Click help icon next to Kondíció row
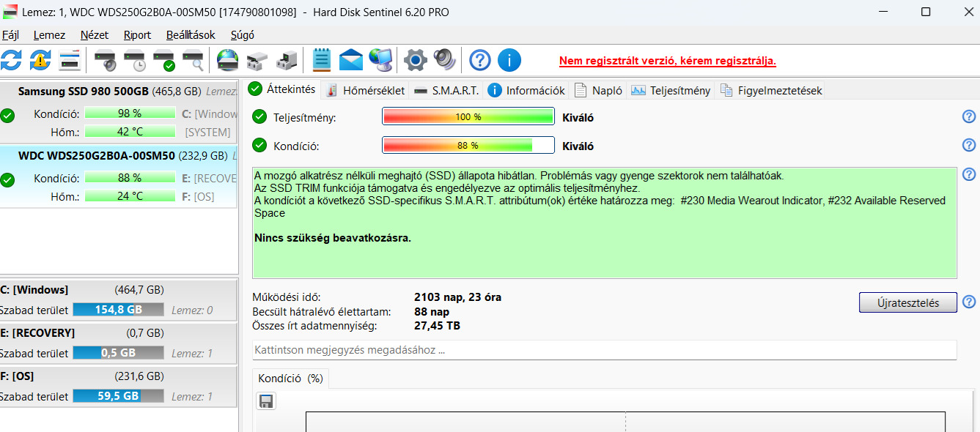Image resolution: width=980 pixels, height=432 pixels. (969, 145)
